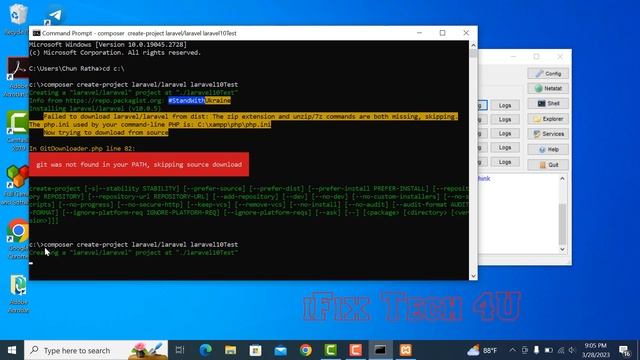
Task: Click the battery icon in system tray
Action: [549, 350]
